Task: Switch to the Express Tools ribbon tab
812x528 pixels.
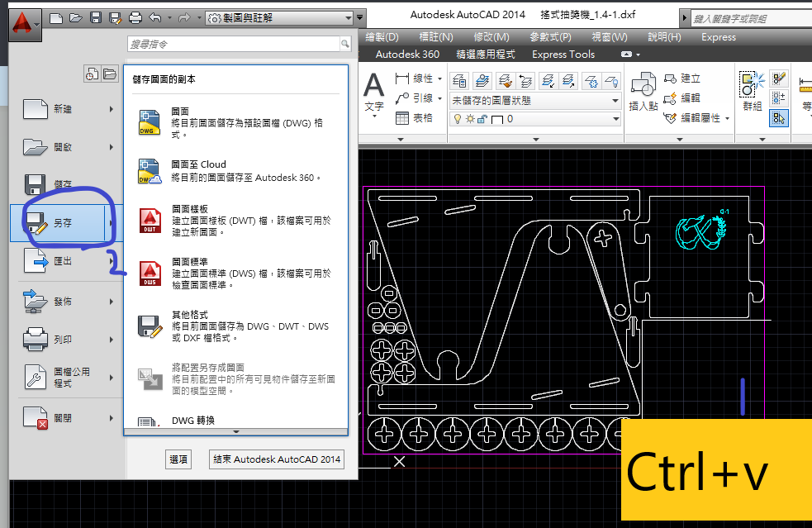Action: (x=563, y=55)
